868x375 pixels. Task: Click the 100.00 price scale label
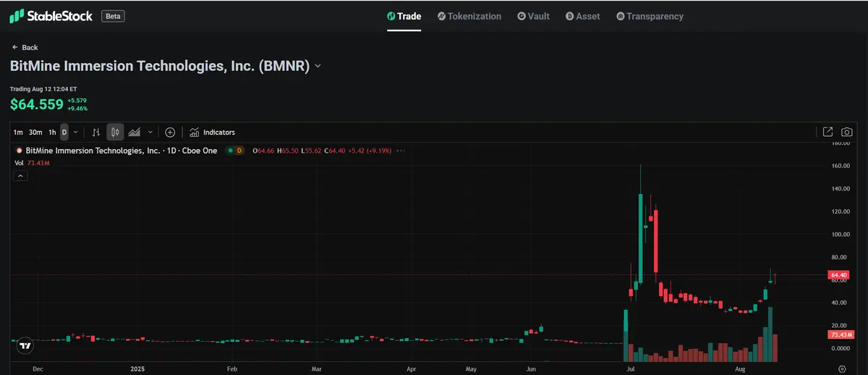[x=840, y=235]
